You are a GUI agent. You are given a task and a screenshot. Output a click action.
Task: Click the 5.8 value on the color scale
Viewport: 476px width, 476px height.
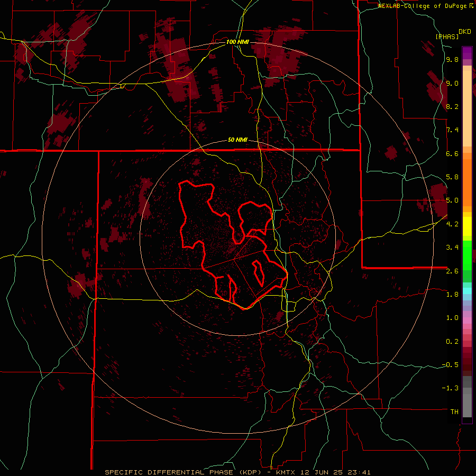click(452, 177)
